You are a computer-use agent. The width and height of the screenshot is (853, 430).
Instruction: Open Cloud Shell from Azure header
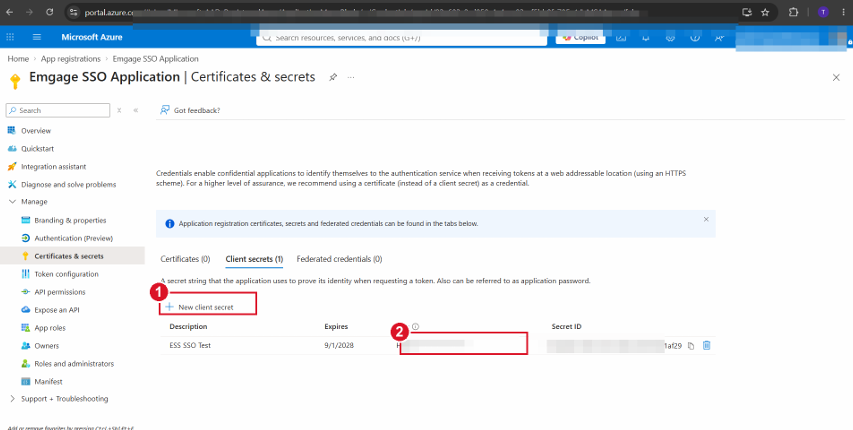(621, 38)
